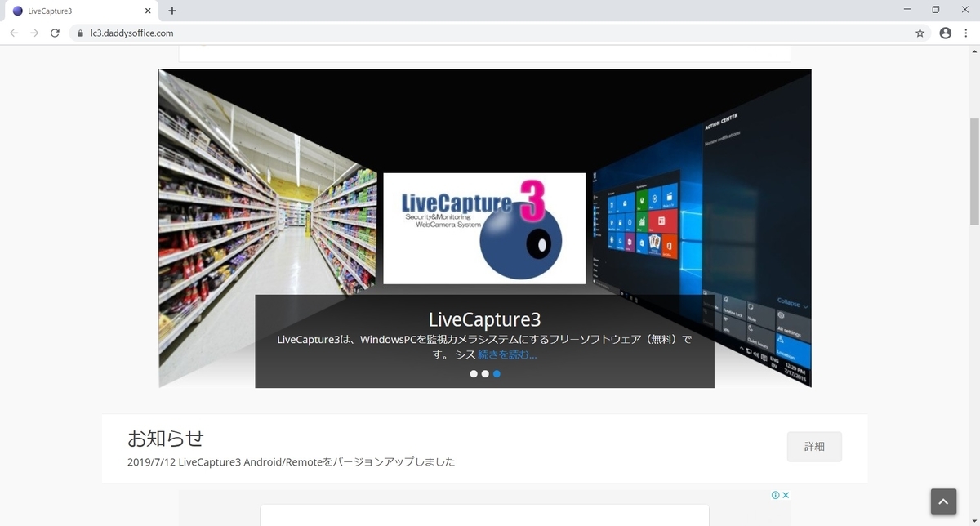Select the second slider dot
Image resolution: width=980 pixels, height=526 pixels.
point(485,374)
